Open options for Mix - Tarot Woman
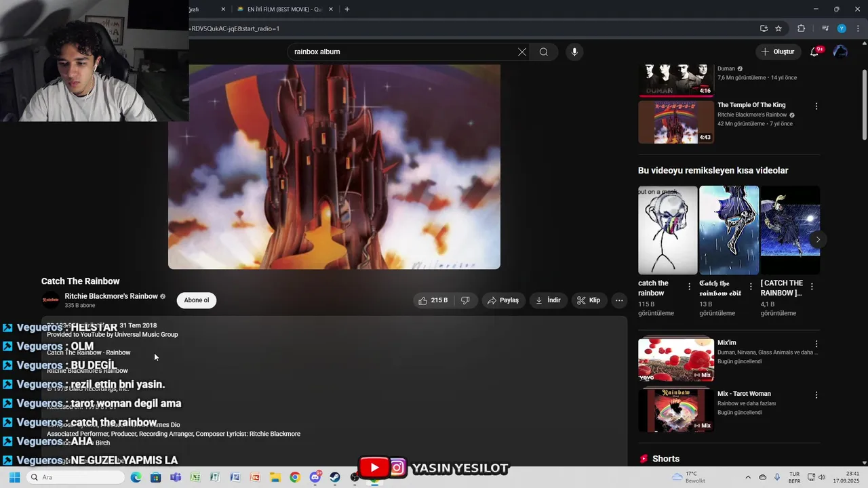The width and height of the screenshot is (868, 488). pos(816,395)
